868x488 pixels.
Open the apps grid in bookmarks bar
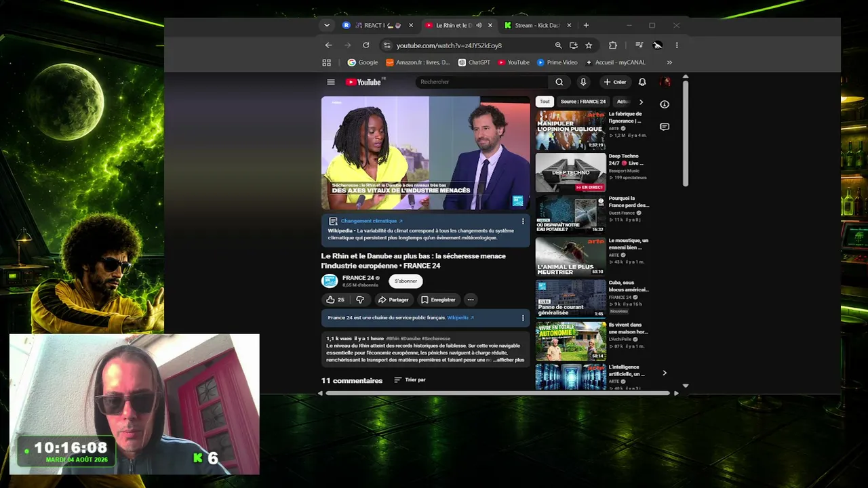pos(326,62)
